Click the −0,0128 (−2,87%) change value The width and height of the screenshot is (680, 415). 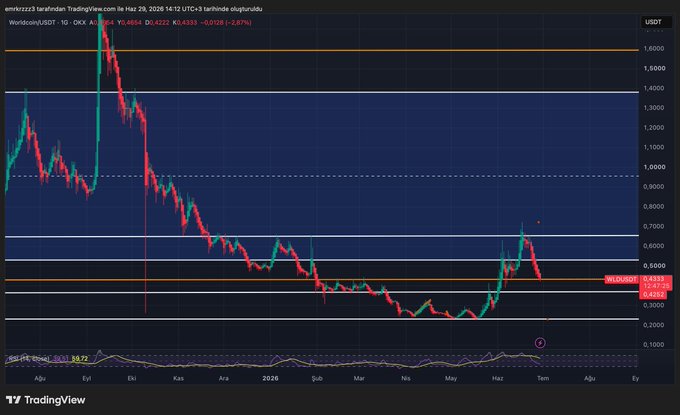point(226,22)
